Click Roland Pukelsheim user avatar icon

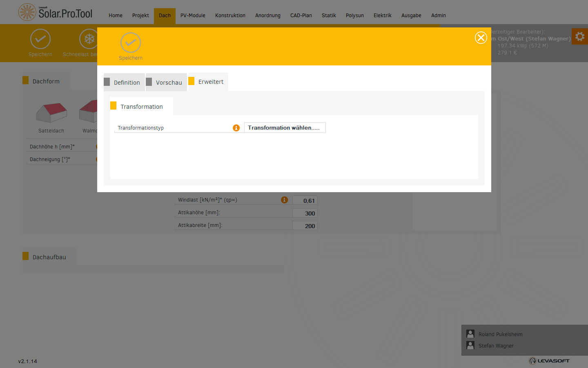pos(470,334)
